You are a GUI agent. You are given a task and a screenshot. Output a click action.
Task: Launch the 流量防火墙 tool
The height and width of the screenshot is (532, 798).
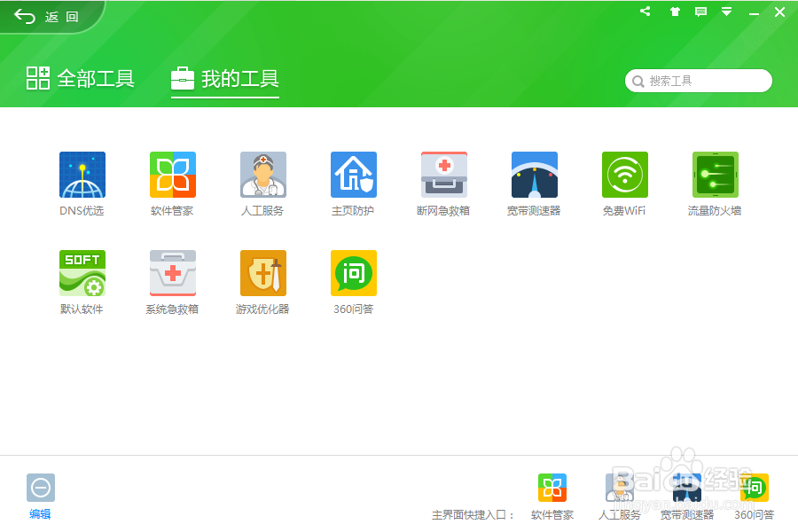pyautogui.click(x=715, y=175)
